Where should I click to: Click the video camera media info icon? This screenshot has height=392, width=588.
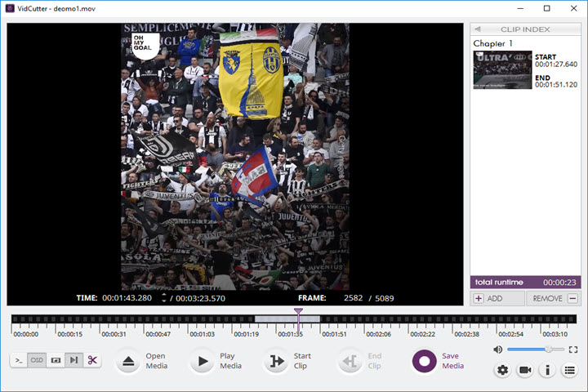click(x=525, y=370)
